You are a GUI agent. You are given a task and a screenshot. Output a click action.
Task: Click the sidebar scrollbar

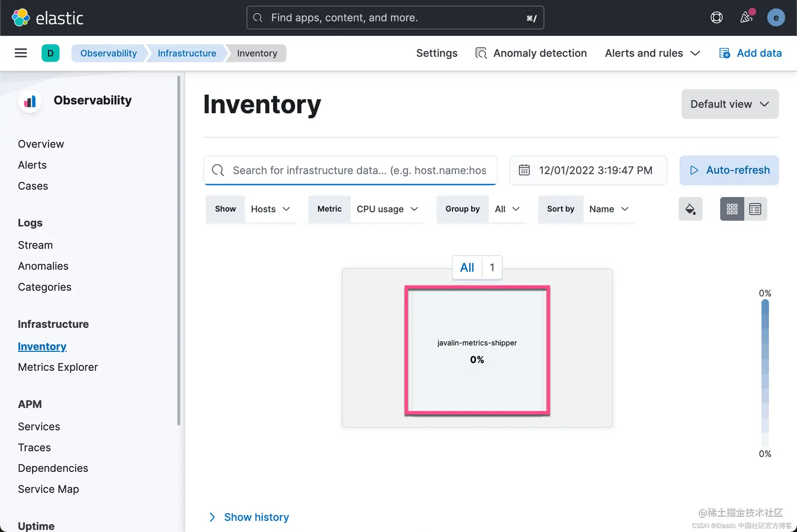pyautogui.click(x=179, y=250)
